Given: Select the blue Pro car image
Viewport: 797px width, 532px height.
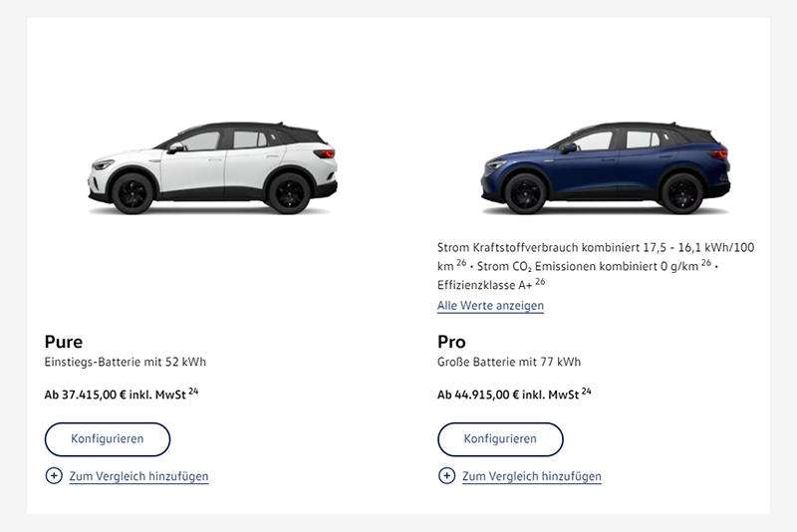Looking at the screenshot, I should [606, 167].
